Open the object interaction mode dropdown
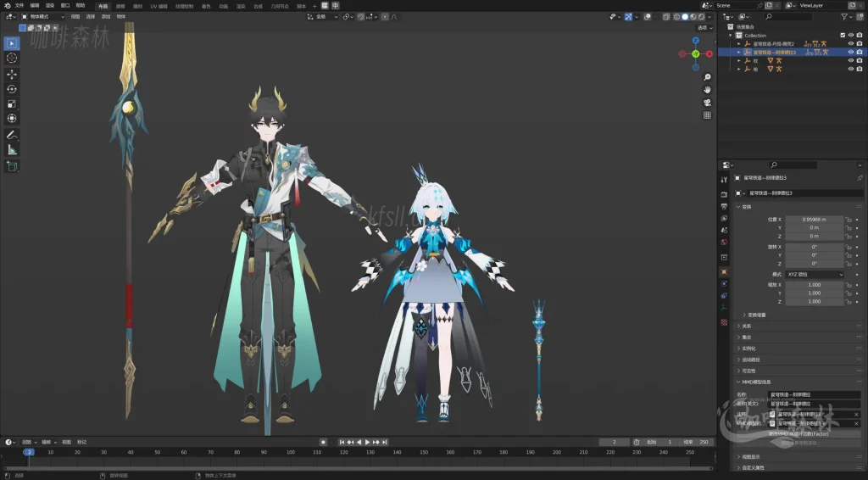Viewport: 868px width, 480px height. pos(42,17)
